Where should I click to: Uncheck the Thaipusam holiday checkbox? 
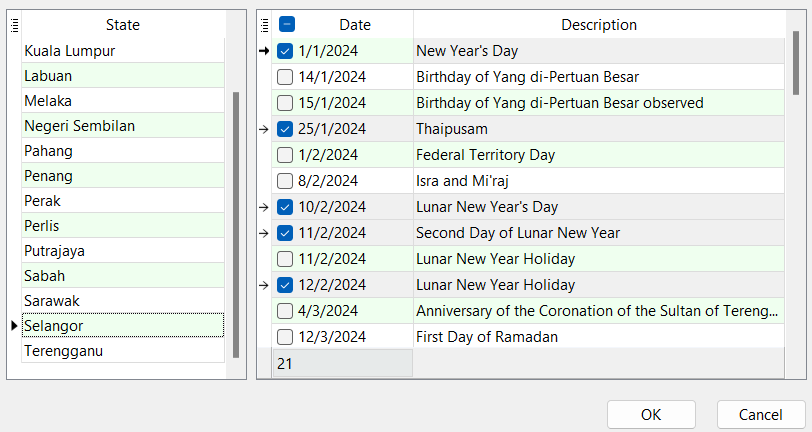285,129
